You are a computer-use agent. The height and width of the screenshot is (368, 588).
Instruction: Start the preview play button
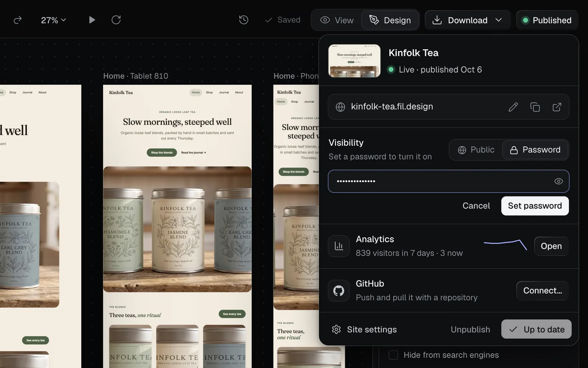92,20
